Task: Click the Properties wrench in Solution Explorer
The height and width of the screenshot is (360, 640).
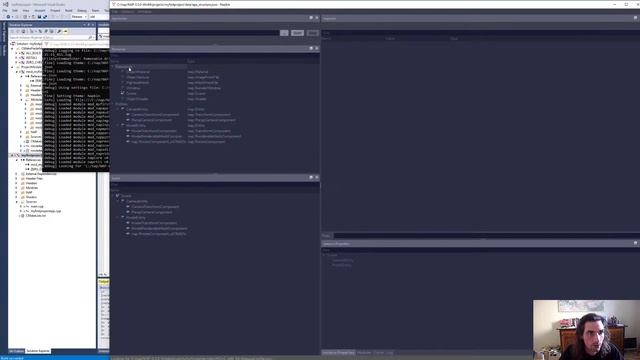Action: (59, 31)
